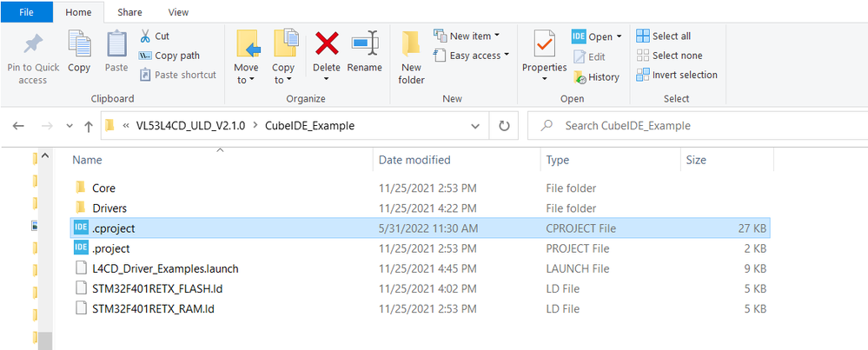Screen dimensions: 868x350
Task: Click the Rename icon
Action: (x=365, y=43)
